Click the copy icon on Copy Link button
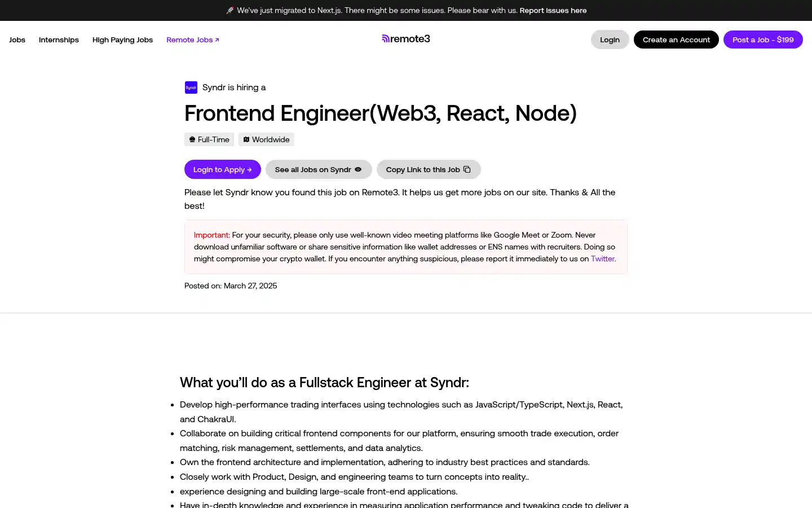The image size is (812, 508). 467,169
